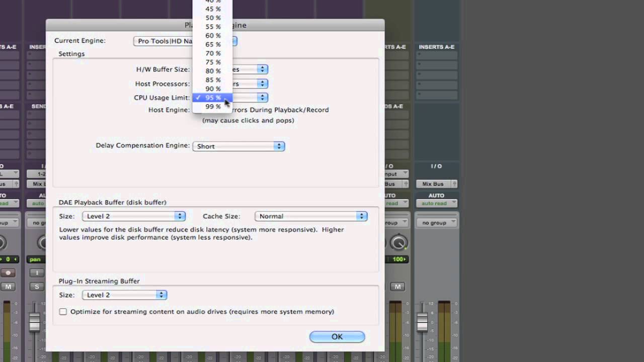This screenshot has width=644, height=362.
Task: Toggle the I input monitor button
Action: [37, 273]
